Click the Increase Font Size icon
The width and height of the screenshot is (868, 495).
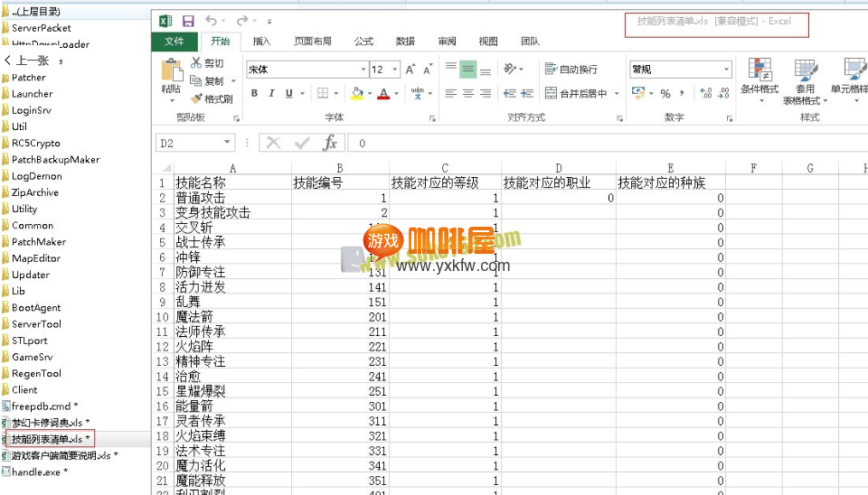[x=410, y=70]
